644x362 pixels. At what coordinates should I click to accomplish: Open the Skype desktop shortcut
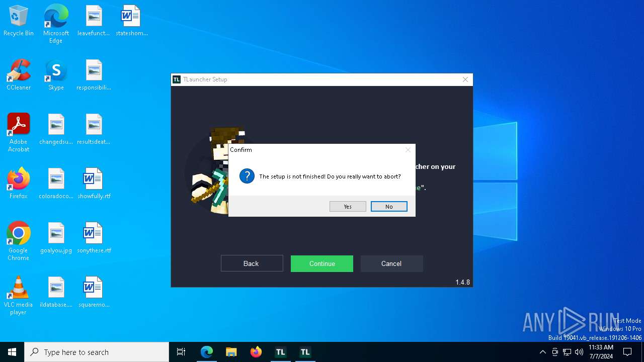click(x=56, y=75)
